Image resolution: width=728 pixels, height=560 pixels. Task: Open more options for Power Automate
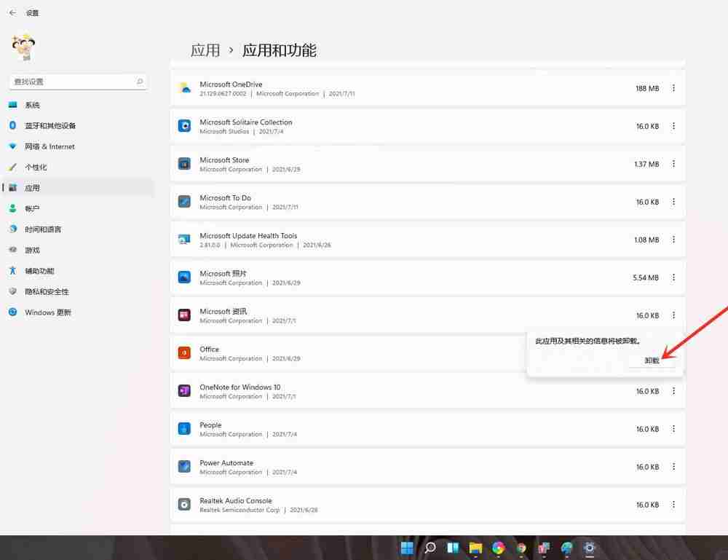click(x=673, y=466)
